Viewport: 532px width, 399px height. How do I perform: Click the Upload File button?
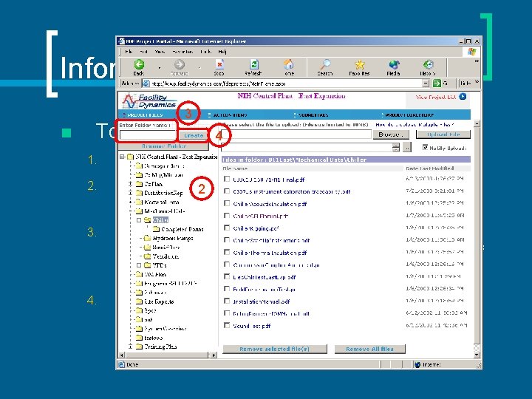[x=443, y=134]
